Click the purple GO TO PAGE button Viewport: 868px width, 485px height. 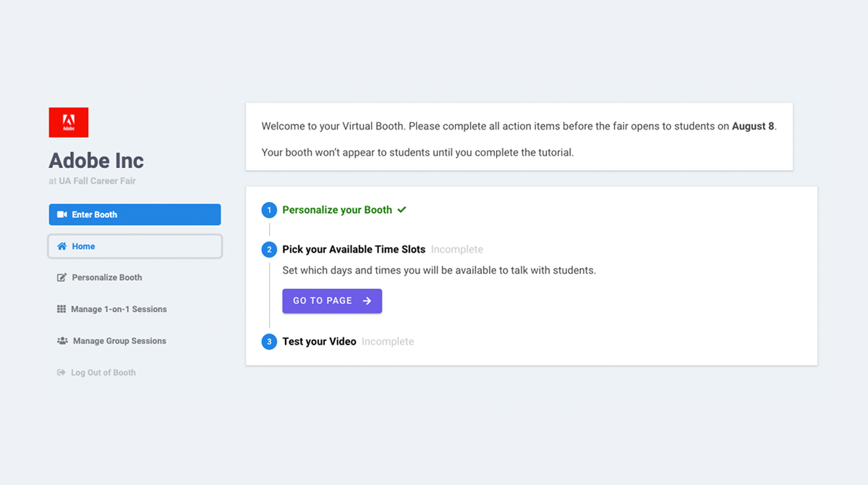coord(332,301)
